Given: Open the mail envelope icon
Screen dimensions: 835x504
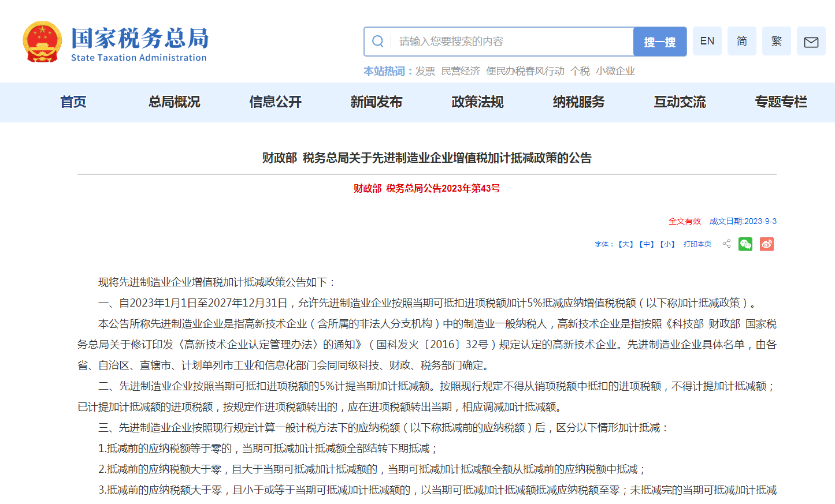Looking at the screenshot, I should point(811,42).
